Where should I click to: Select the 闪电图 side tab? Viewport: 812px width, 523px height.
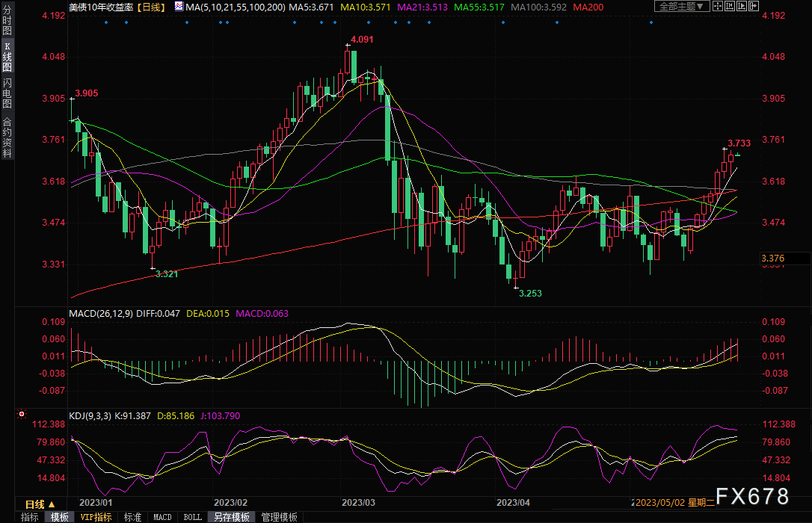click(7, 93)
